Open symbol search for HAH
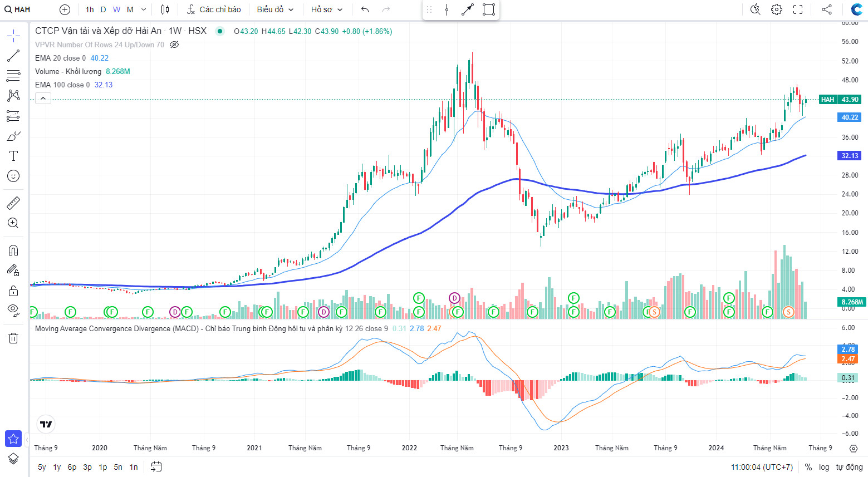 (x=18, y=9)
